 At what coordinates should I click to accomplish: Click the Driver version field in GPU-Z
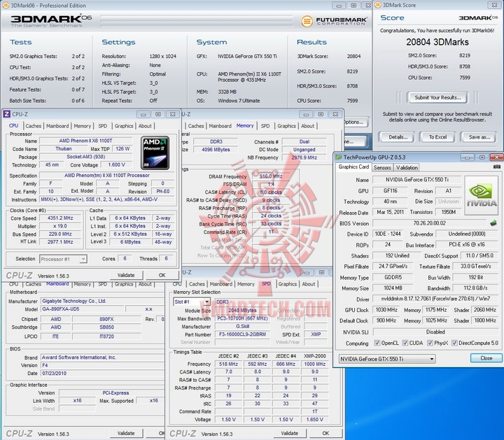tap(435, 299)
